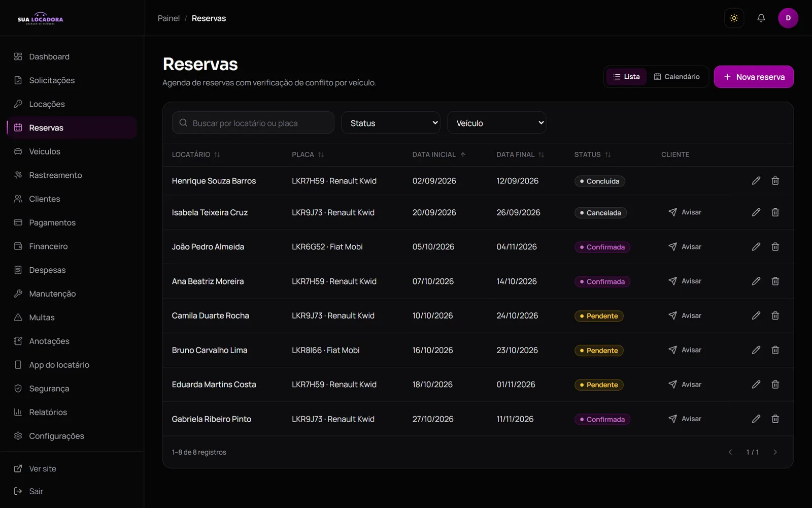Click Painel breadcrumb link
812x508 pixels.
(x=168, y=18)
